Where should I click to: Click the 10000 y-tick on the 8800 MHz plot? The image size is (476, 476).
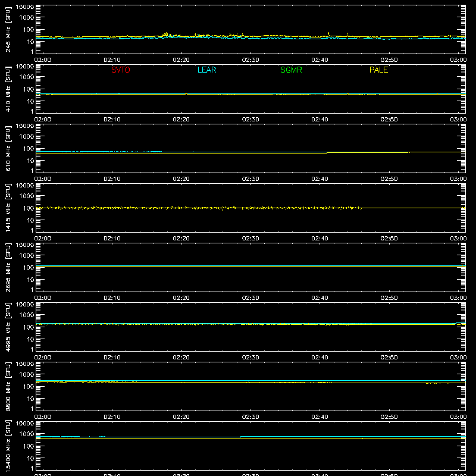pyautogui.click(x=25, y=364)
